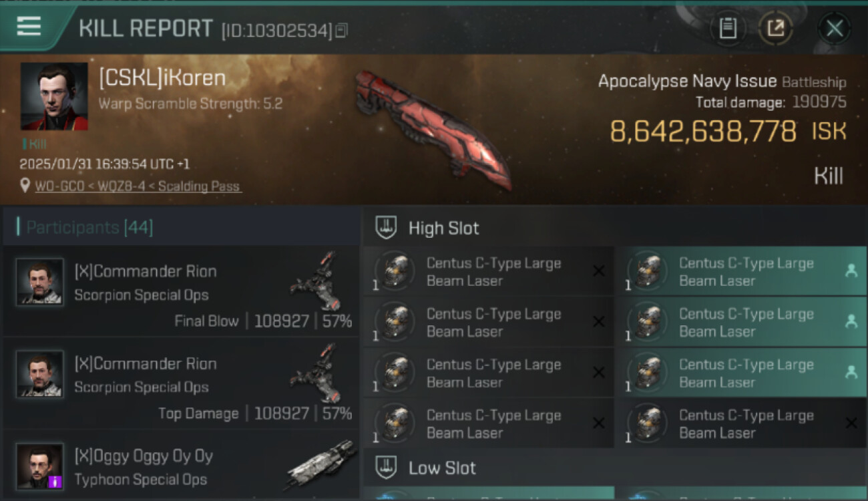
Task: Click person icon on third dropped laser
Action: tap(851, 373)
